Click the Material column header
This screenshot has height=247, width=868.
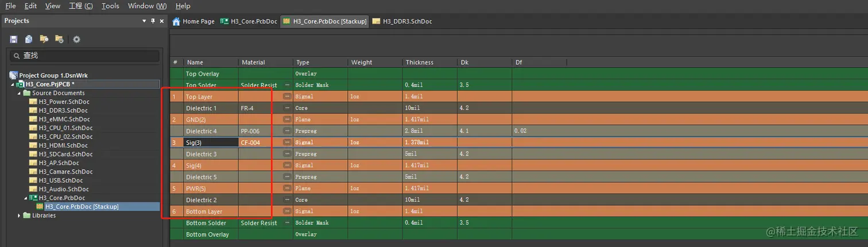(265, 62)
